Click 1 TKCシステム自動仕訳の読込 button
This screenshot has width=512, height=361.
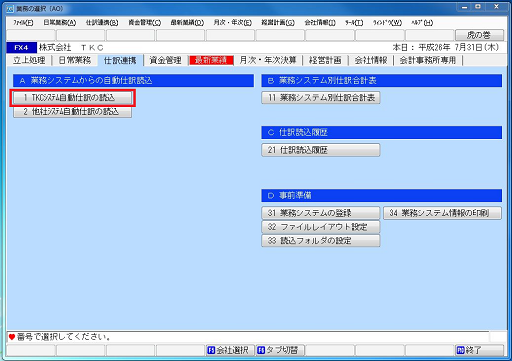coord(72,98)
